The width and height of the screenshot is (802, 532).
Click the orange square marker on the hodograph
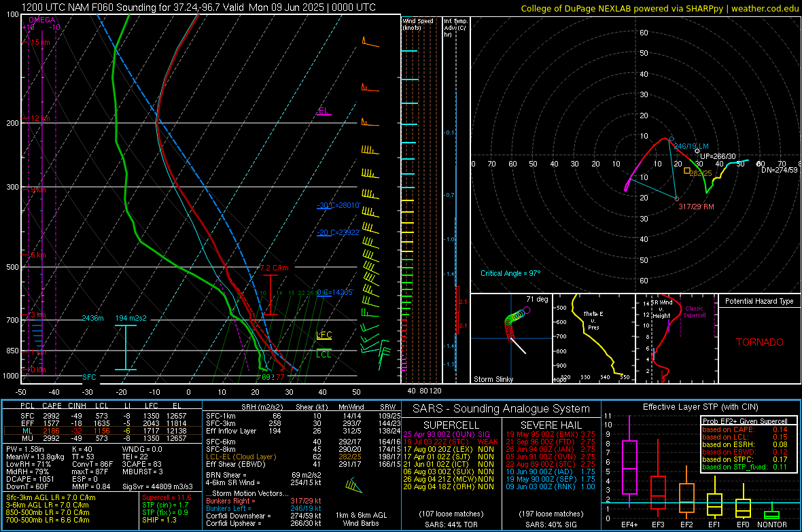coord(687,171)
